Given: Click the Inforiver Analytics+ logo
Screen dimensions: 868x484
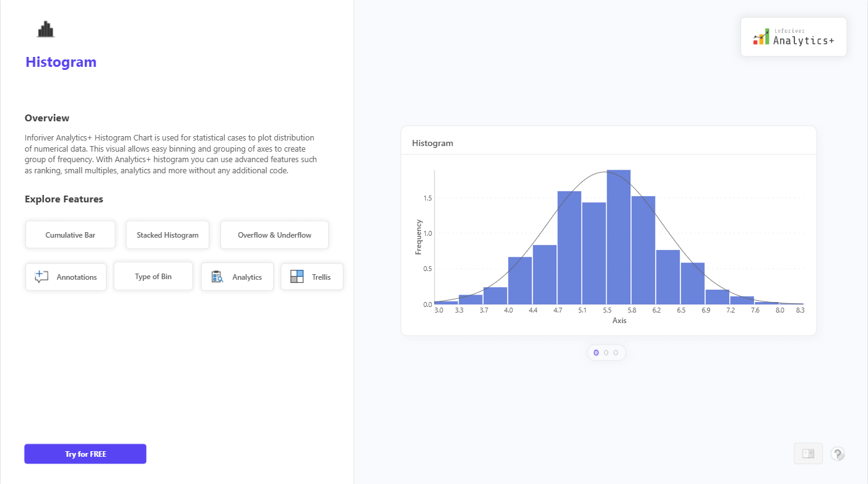Looking at the screenshot, I should click(793, 38).
